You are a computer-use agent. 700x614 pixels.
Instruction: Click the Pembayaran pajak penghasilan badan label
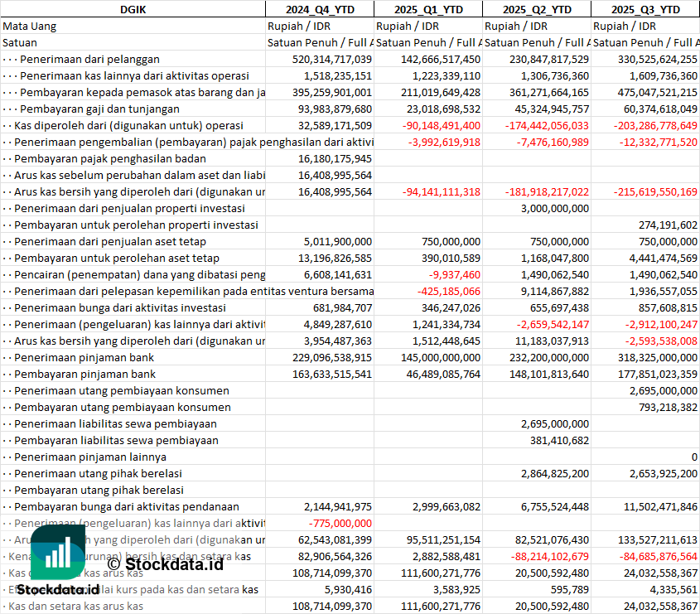110,158
